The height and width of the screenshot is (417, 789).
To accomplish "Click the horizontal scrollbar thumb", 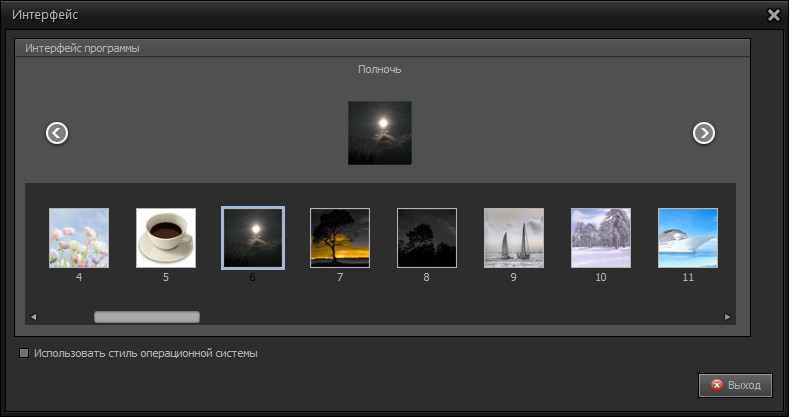I will pos(147,317).
